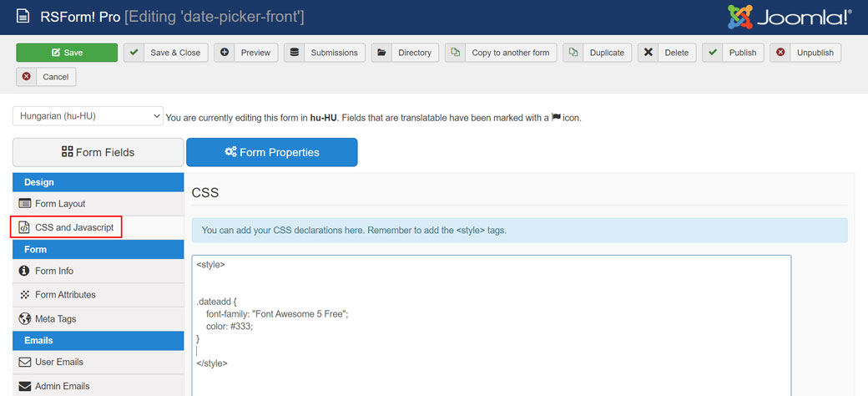
Task: Open form Preview
Action: click(x=246, y=53)
